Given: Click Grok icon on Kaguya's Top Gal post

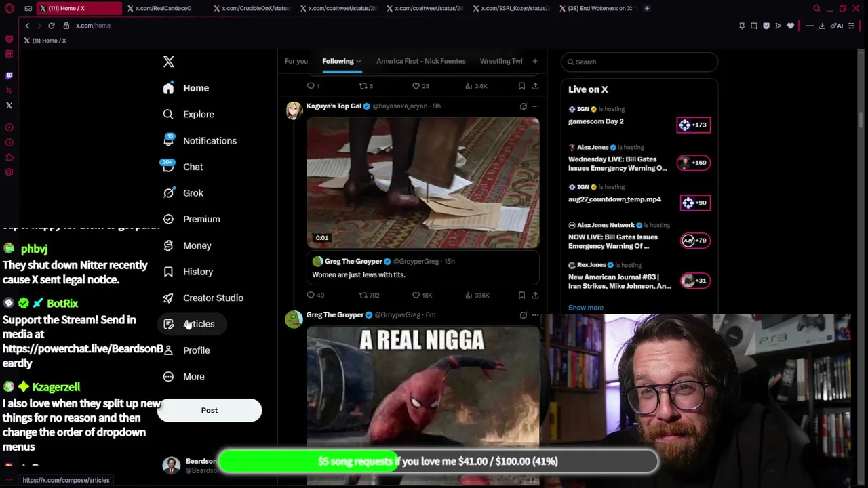Looking at the screenshot, I should pos(523,106).
